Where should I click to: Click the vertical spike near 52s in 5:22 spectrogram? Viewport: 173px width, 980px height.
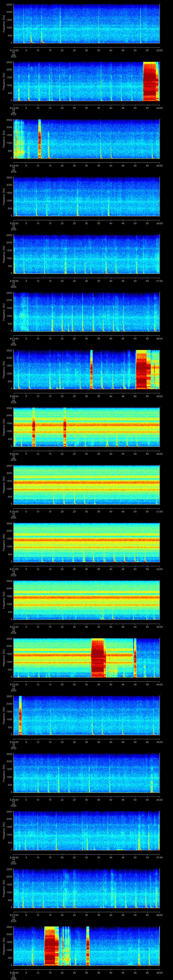[x=140, y=24]
